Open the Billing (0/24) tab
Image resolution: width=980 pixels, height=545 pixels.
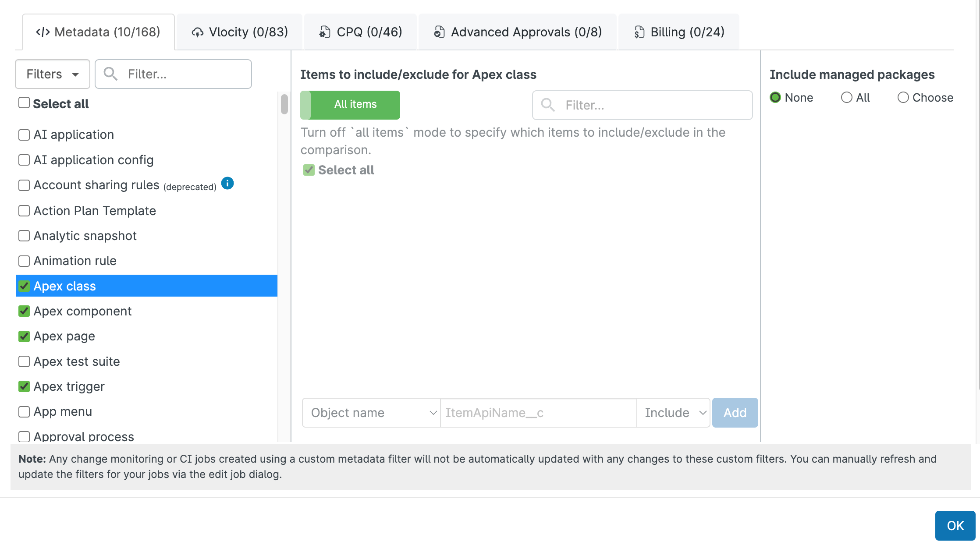pos(679,32)
